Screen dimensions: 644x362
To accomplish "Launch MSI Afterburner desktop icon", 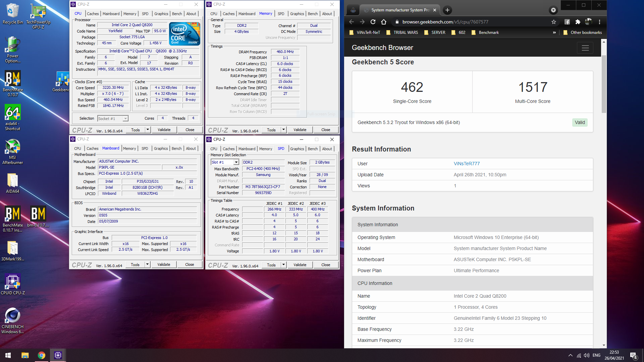I will tap(12, 151).
